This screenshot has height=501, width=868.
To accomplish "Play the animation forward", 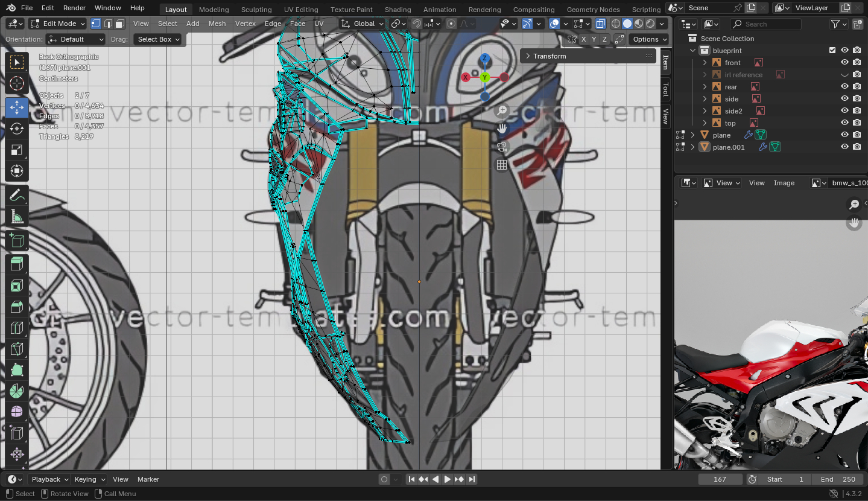I will (x=448, y=479).
